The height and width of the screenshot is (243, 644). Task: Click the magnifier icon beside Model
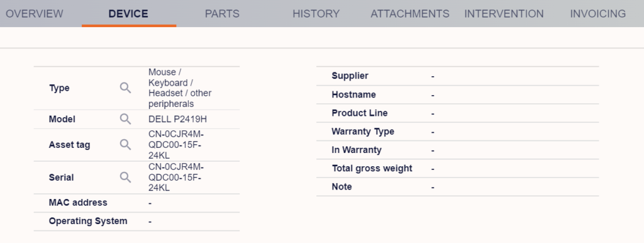[125, 119]
